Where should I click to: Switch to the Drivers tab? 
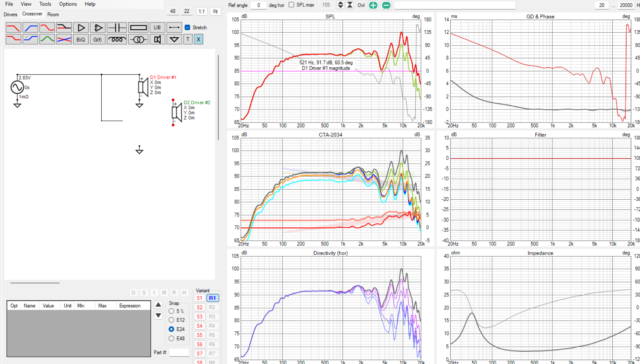[x=10, y=14]
